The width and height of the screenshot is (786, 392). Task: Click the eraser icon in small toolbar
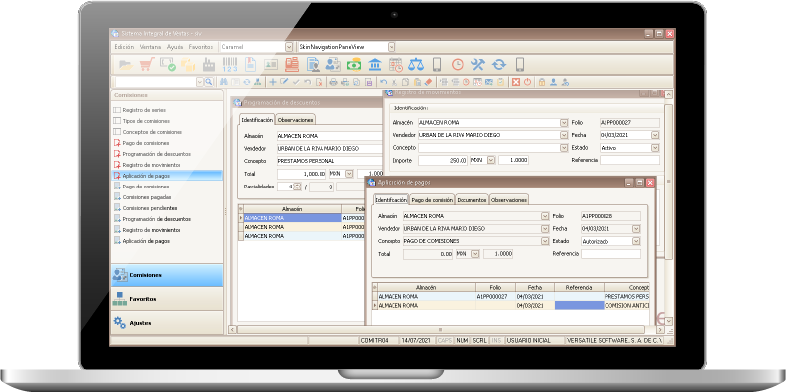(x=429, y=82)
